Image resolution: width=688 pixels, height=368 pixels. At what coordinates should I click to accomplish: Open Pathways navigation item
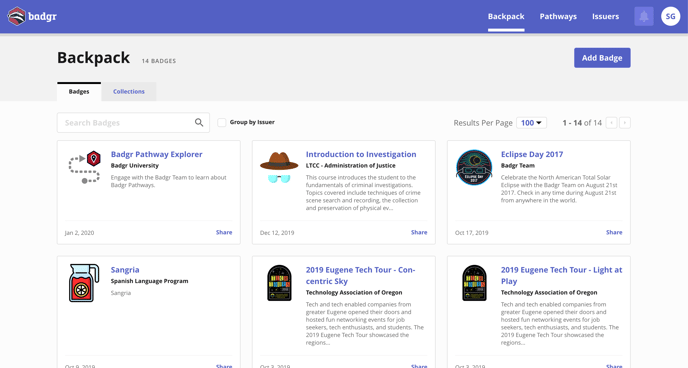[x=558, y=16]
